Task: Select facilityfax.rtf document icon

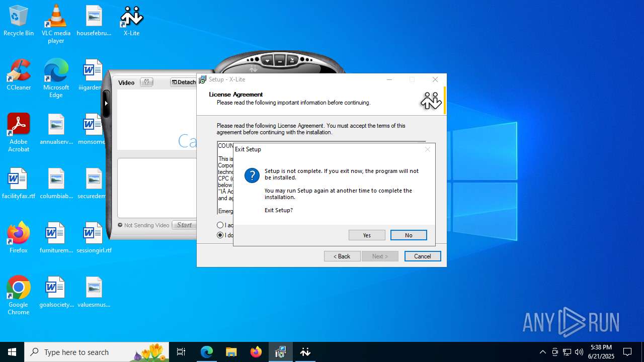Action: point(19,184)
